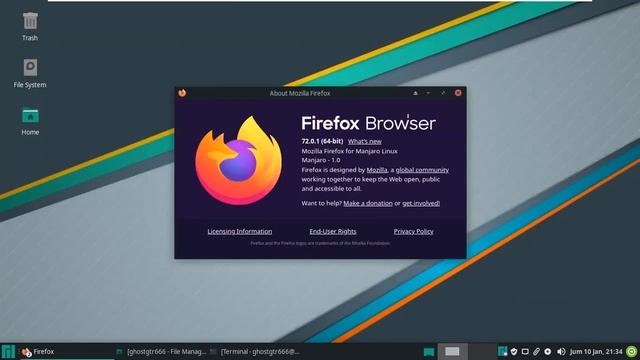
Task: Select the second workspace in switcher
Action: [481, 351]
